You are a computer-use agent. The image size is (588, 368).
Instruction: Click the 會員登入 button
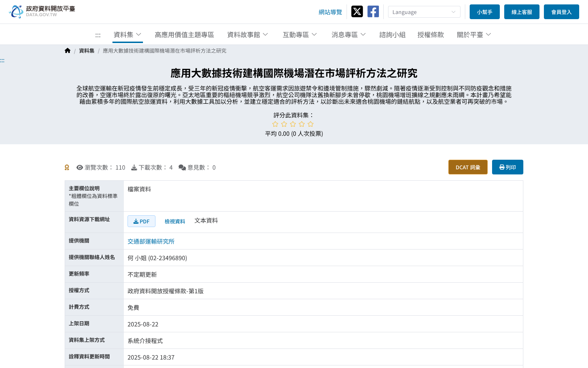562,12
